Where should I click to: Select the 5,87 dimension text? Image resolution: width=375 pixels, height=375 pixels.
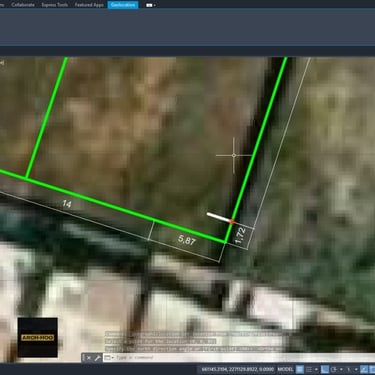point(187,239)
